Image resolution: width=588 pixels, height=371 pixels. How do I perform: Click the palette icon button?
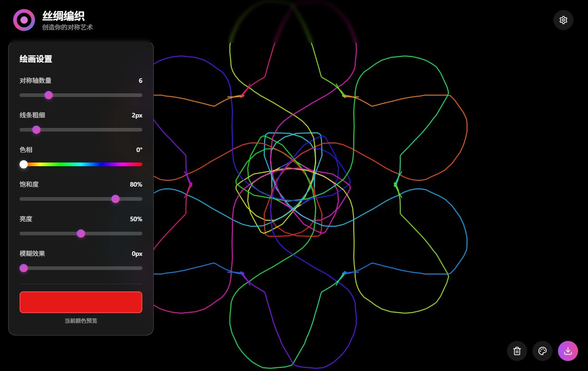click(542, 351)
